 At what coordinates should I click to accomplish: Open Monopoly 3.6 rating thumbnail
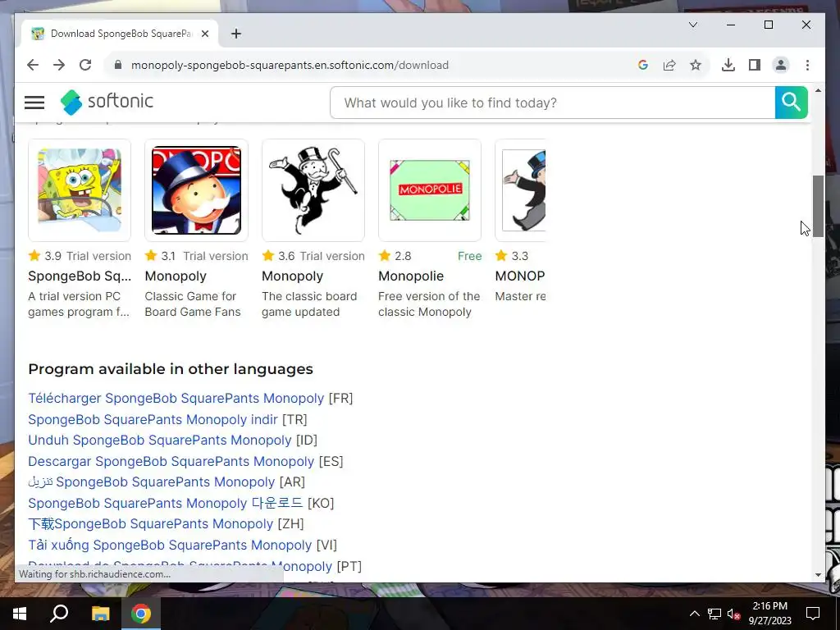313,190
